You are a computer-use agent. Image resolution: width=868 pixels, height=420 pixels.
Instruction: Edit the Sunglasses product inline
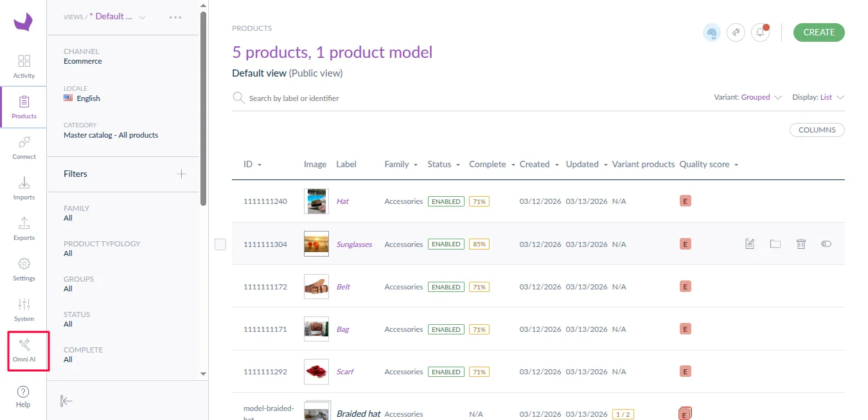click(x=749, y=244)
